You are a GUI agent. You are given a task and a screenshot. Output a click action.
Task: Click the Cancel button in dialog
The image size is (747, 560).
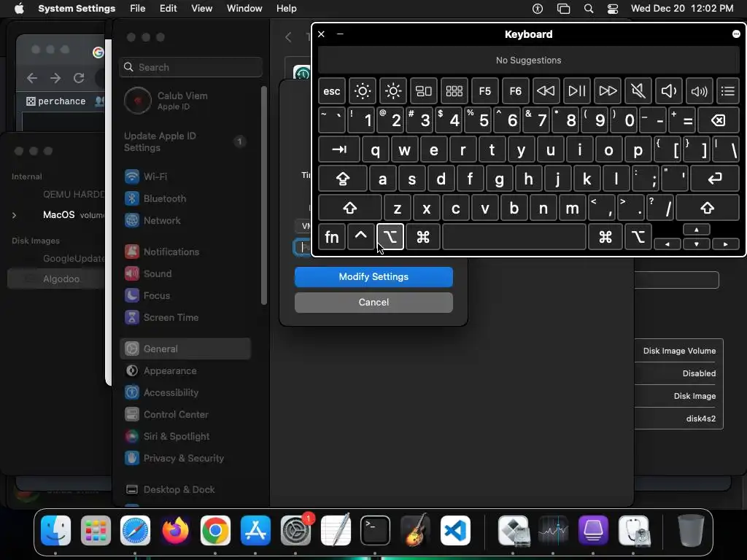373,303
